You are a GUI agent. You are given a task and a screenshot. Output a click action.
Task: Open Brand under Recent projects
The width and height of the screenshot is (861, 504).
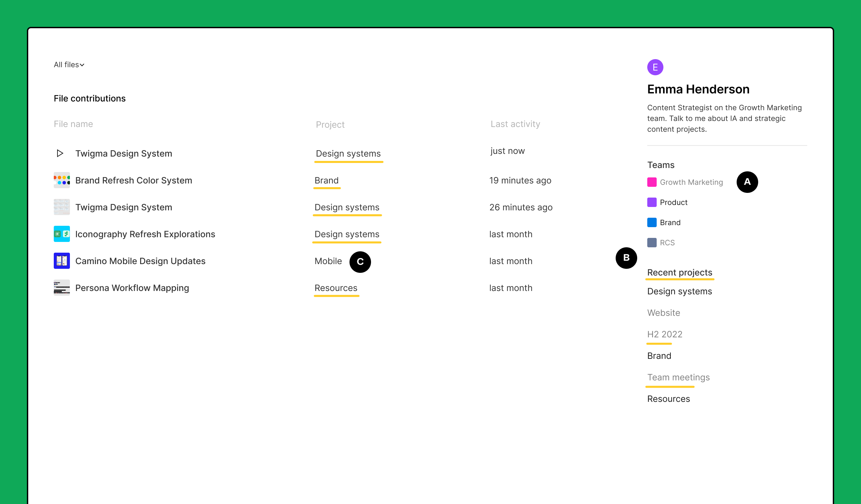point(659,356)
